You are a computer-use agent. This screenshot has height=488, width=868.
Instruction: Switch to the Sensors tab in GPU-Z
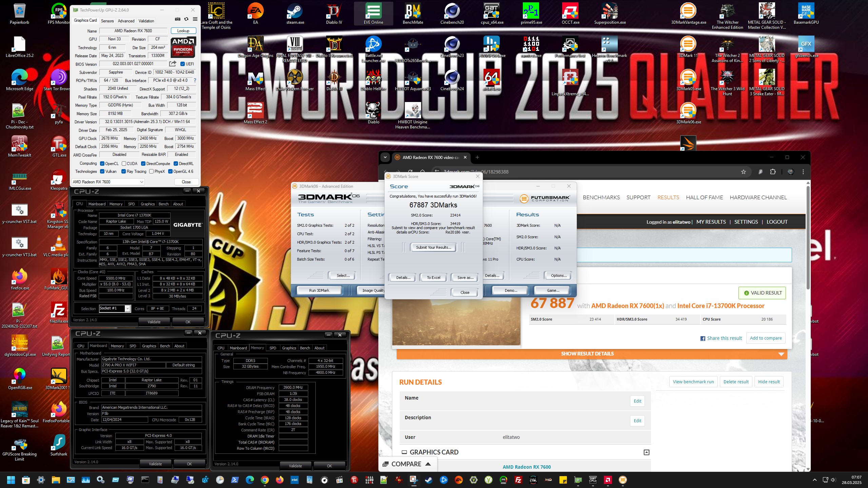point(107,21)
